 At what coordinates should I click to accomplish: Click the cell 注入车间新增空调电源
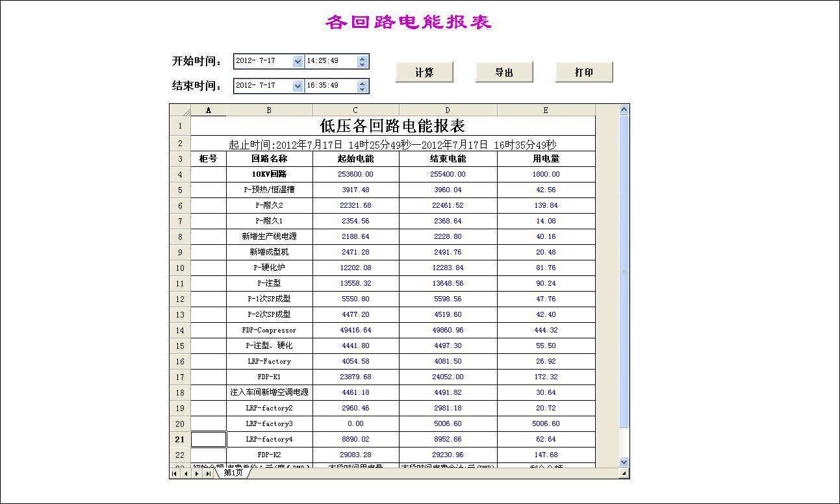point(270,392)
